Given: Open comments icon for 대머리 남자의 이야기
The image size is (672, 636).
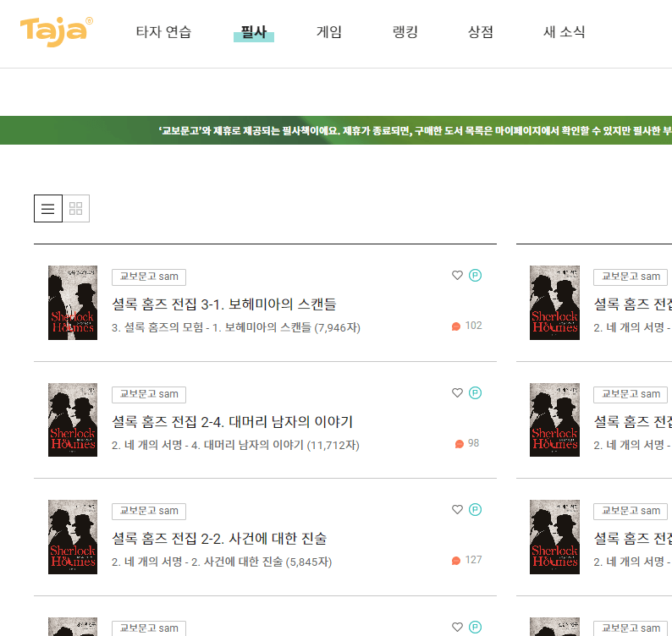Looking at the screenshot, I should (459, 444).
